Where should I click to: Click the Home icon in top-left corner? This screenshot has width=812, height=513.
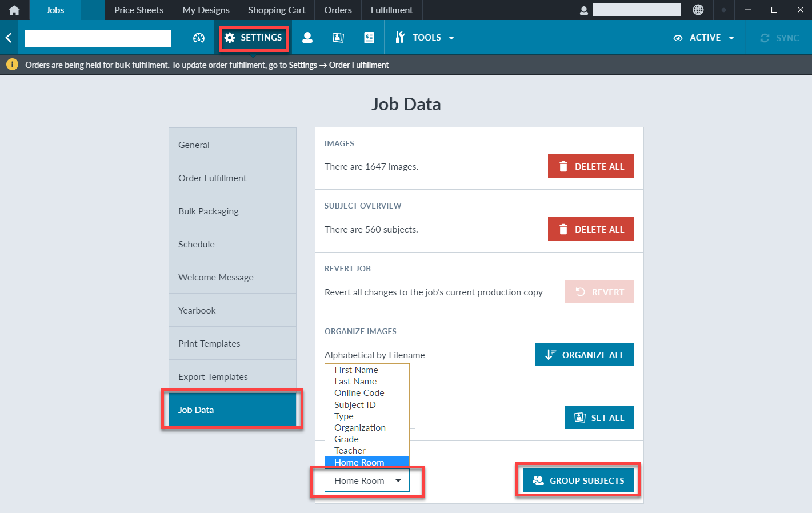13,10
